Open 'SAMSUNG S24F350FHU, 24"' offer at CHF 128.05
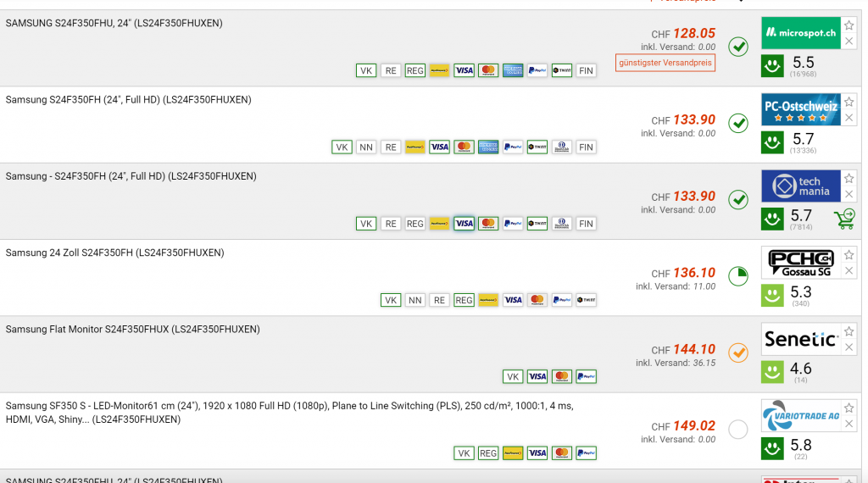 114,23
